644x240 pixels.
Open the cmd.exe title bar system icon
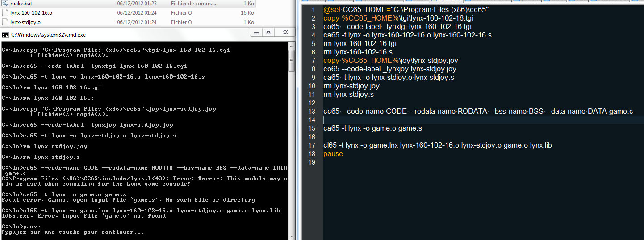5,34
